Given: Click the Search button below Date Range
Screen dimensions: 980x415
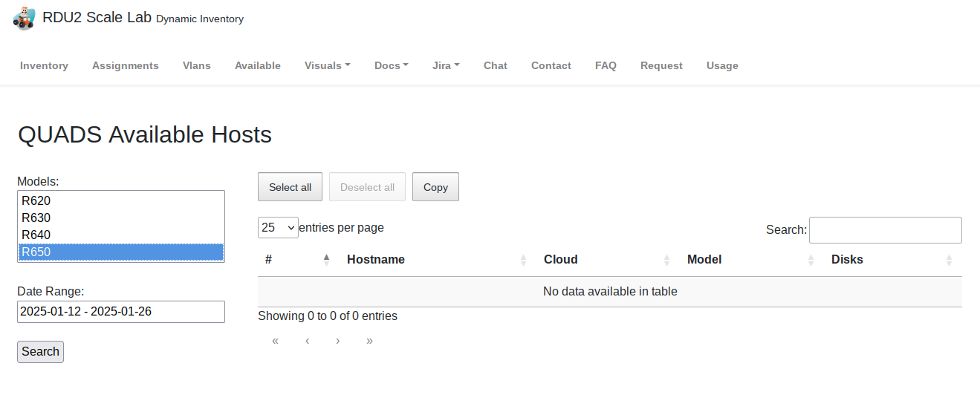Looking at the screenshot, I should point(40,352).
